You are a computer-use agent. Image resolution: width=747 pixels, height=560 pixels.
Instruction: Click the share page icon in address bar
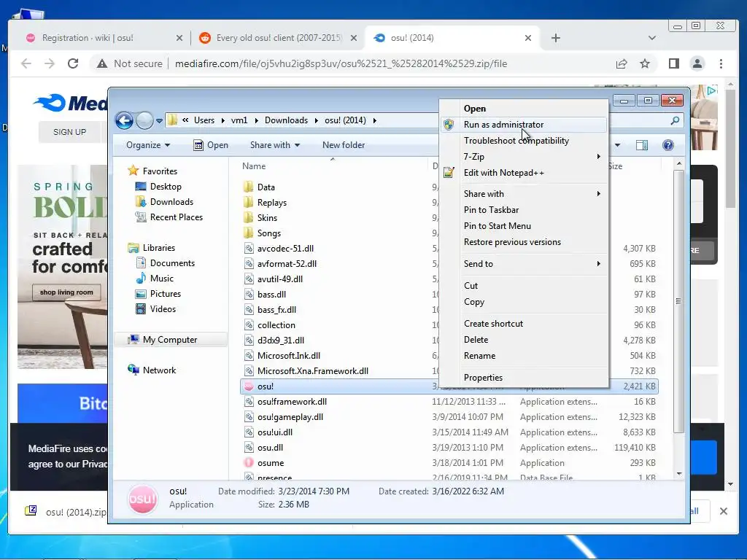(622, 64)
